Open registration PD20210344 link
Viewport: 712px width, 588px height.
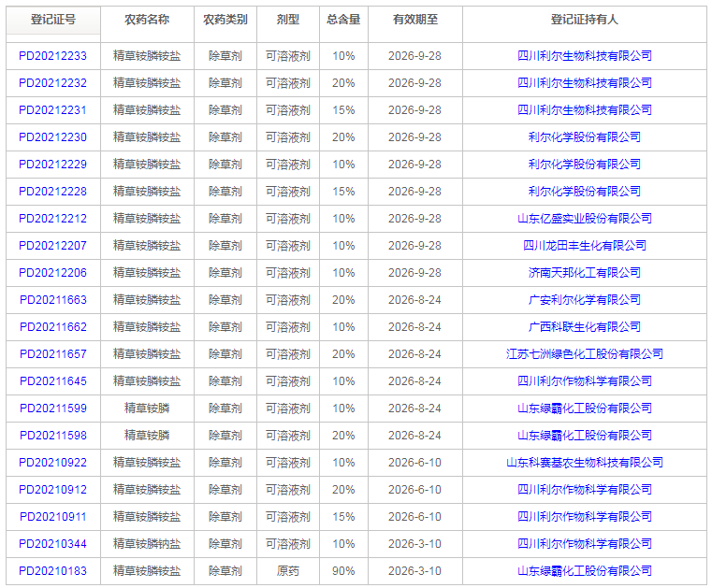point(52,544)
